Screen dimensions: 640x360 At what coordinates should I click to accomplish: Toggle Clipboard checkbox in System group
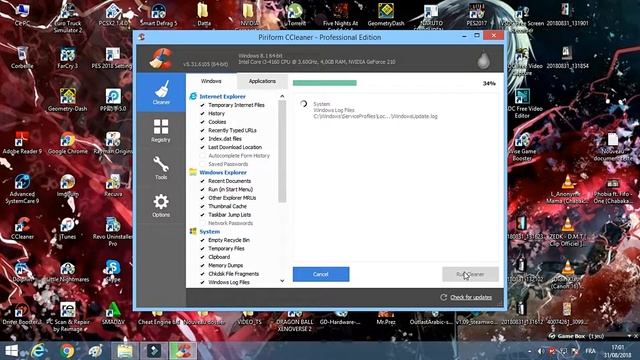click(x=202, y=257)
